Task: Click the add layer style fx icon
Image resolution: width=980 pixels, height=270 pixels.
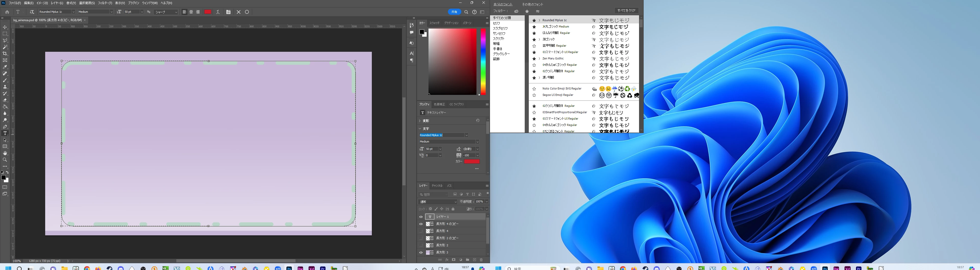Action: pos(447,260)
